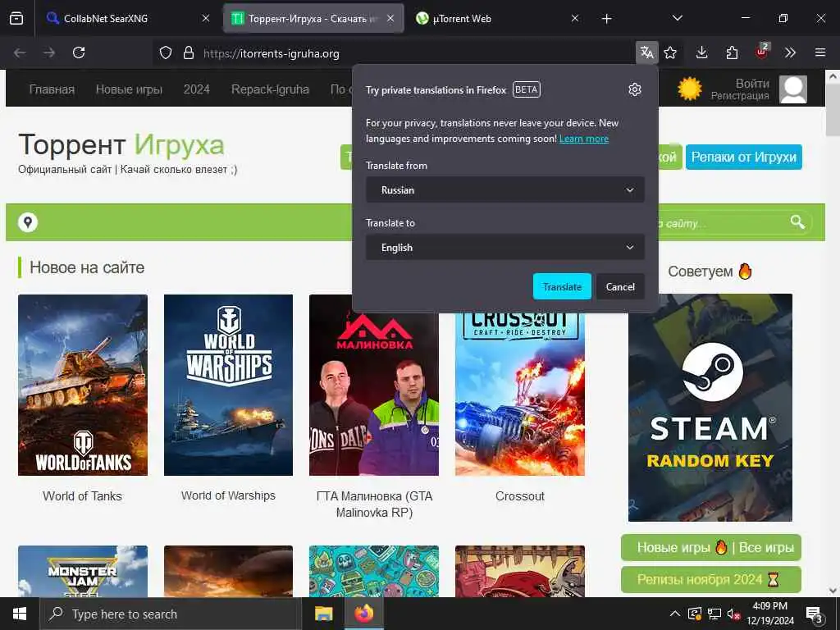This screenshot has height=630, width=840.
Task: Bookmark this page with the star icon
Action: coord(670,52)
